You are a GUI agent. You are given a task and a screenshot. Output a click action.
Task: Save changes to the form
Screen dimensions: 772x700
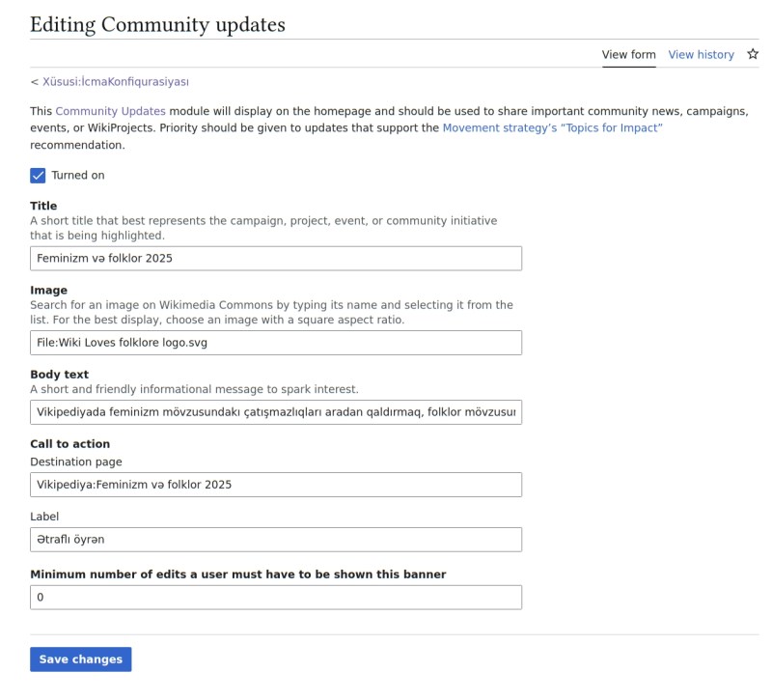point(81,659)
